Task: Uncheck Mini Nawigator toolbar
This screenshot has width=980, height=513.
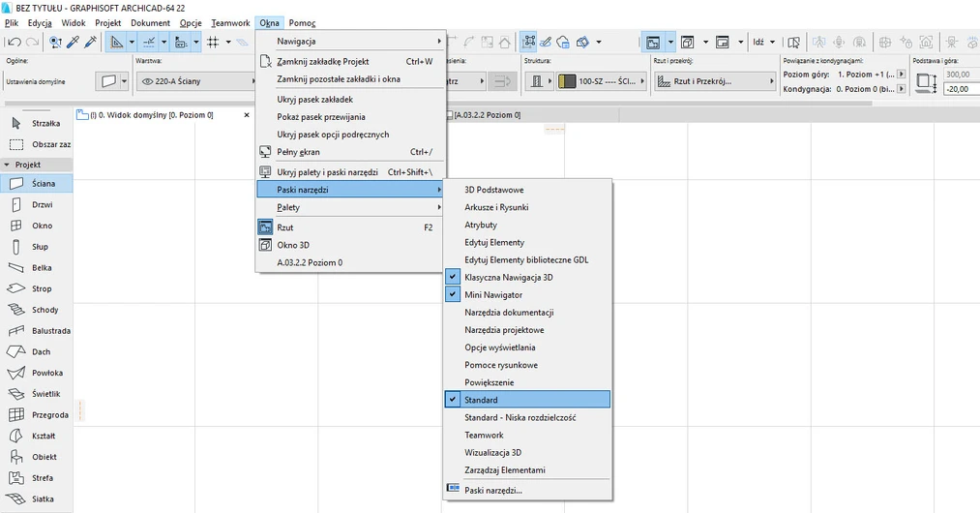Action: tap(527, 294)
